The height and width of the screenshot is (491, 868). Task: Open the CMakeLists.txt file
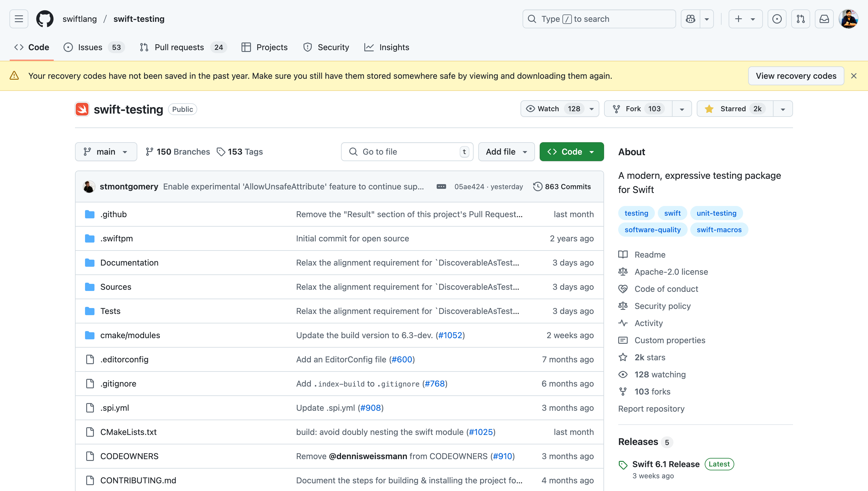128,432
